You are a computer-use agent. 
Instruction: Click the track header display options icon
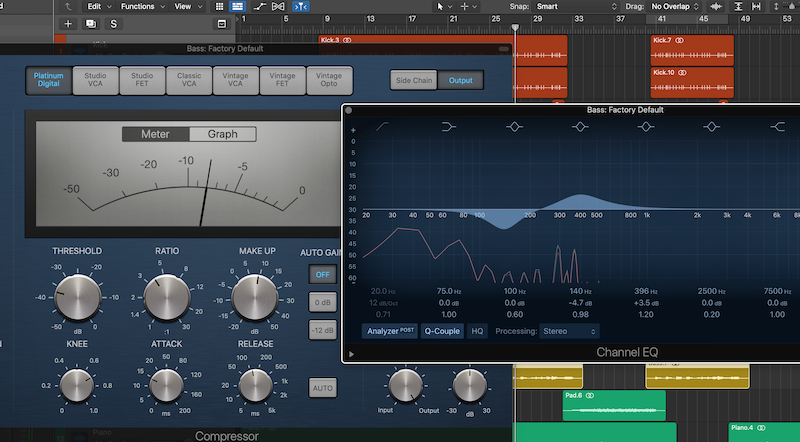[221, 24]
